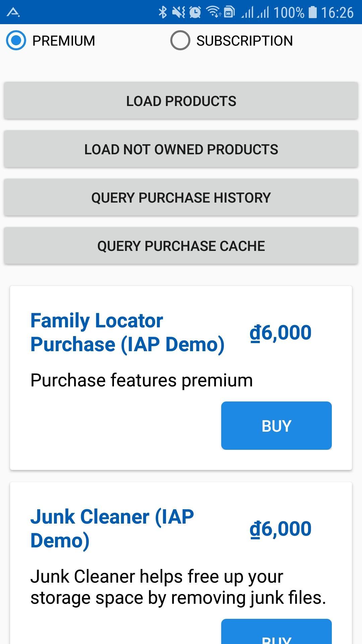Tap the Bluetooth status icon
This screenshot has width=362, height=644.
coord(163,12)
